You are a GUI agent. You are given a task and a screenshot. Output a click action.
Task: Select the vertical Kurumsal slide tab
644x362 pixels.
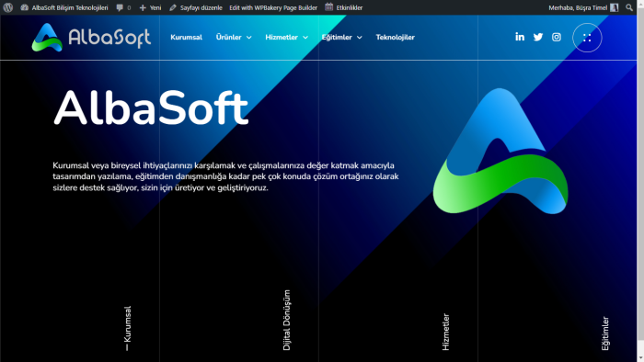[x=127, y=328]
